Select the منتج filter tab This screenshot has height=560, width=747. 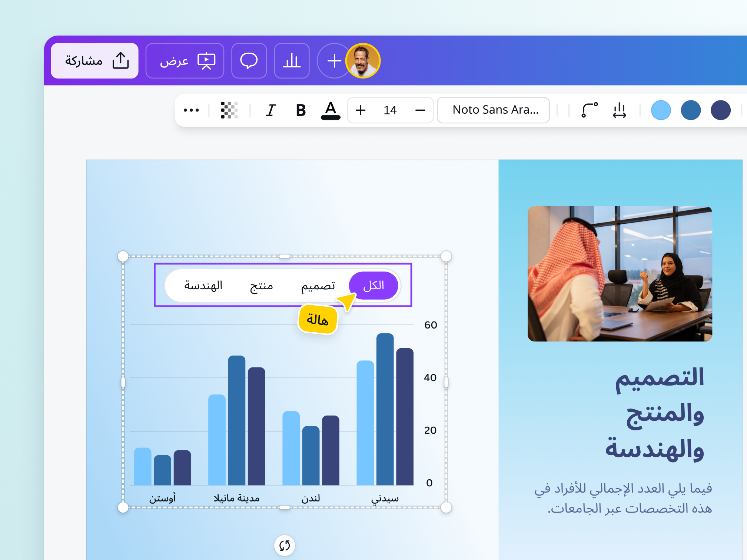coord(261,286)
